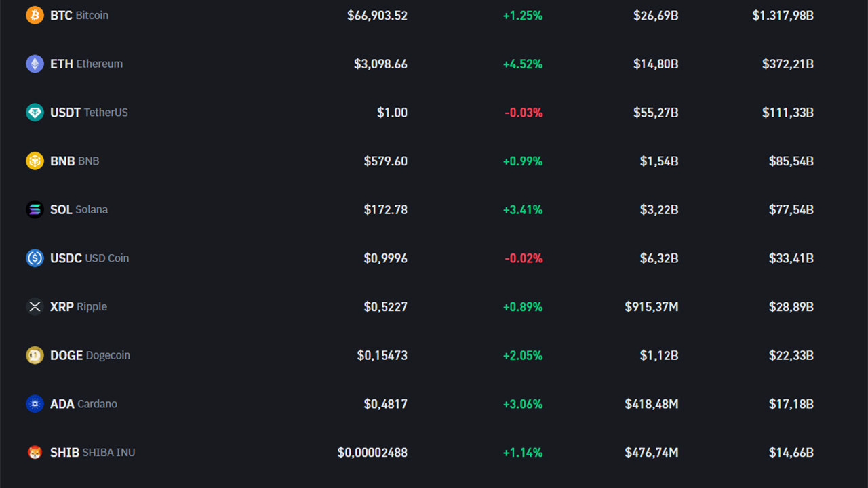Click Solana change +3.41%
868x488 pixels.
(523, 209)
